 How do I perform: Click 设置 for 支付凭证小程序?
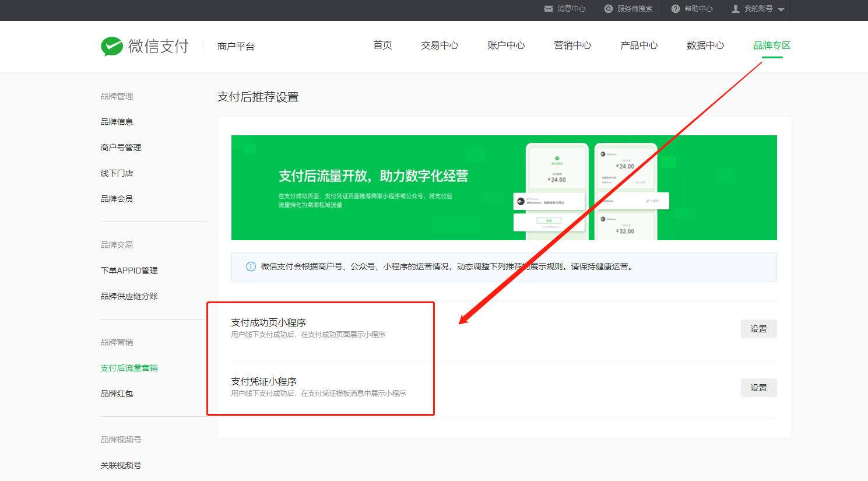click(x=759, y=388)
